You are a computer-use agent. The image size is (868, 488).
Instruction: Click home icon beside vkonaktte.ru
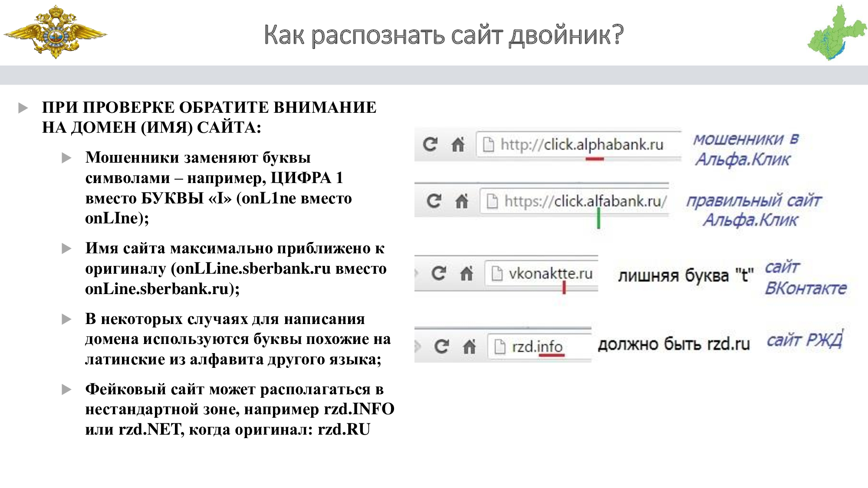click(x=467, y=273)
